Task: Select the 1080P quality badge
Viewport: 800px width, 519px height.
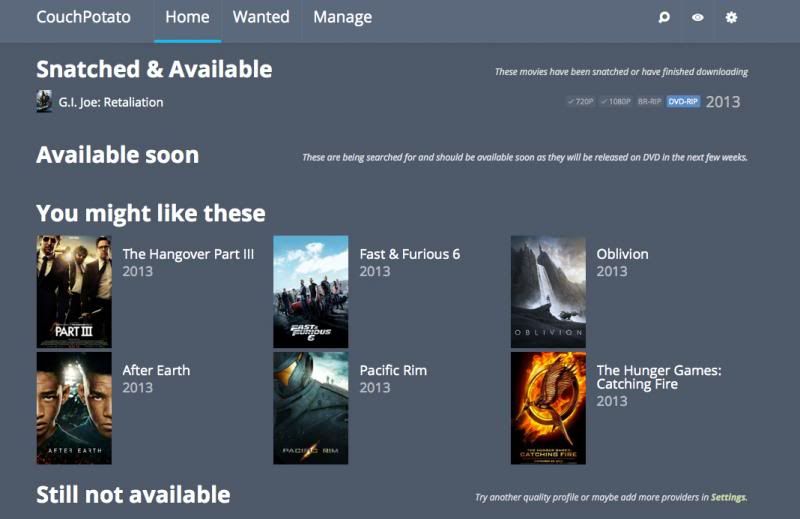Action: click(x=616, y=102)
